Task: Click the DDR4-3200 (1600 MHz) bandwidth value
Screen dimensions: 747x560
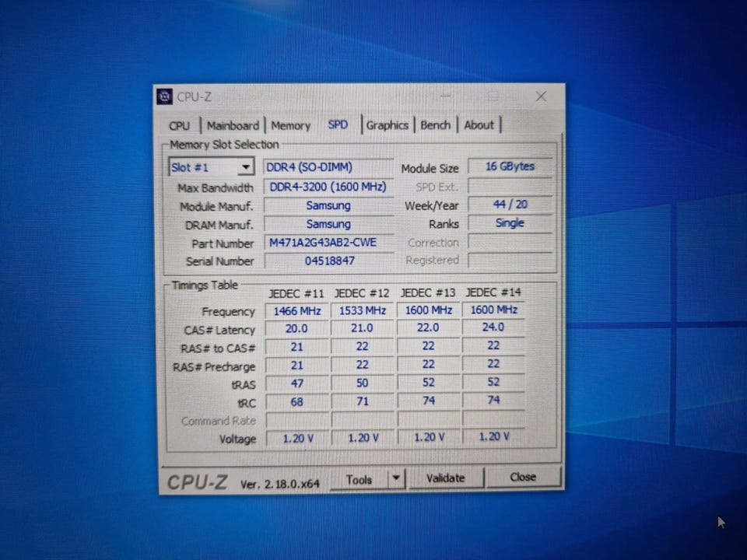Action: pyautogui.click(x=328, y=187)
